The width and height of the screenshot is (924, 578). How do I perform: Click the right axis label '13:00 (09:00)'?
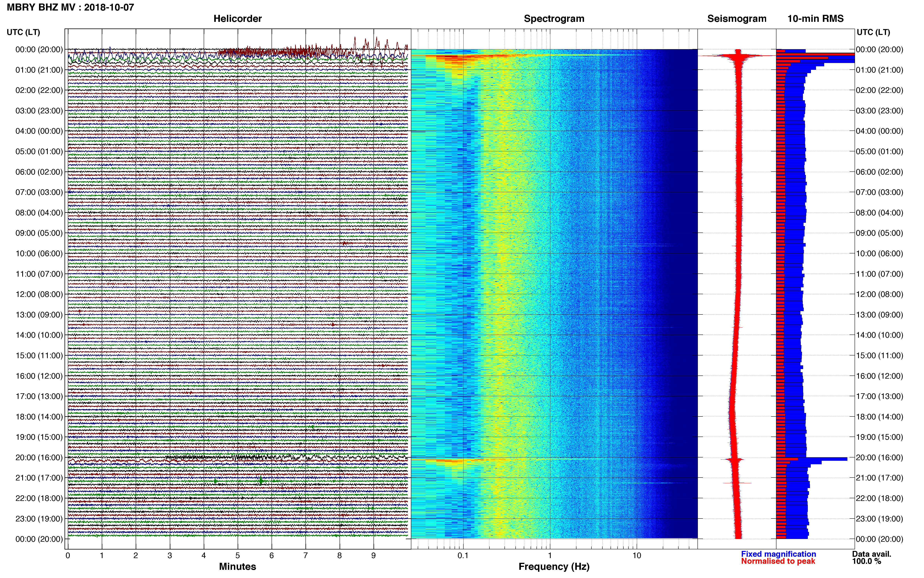coord(879,315)
